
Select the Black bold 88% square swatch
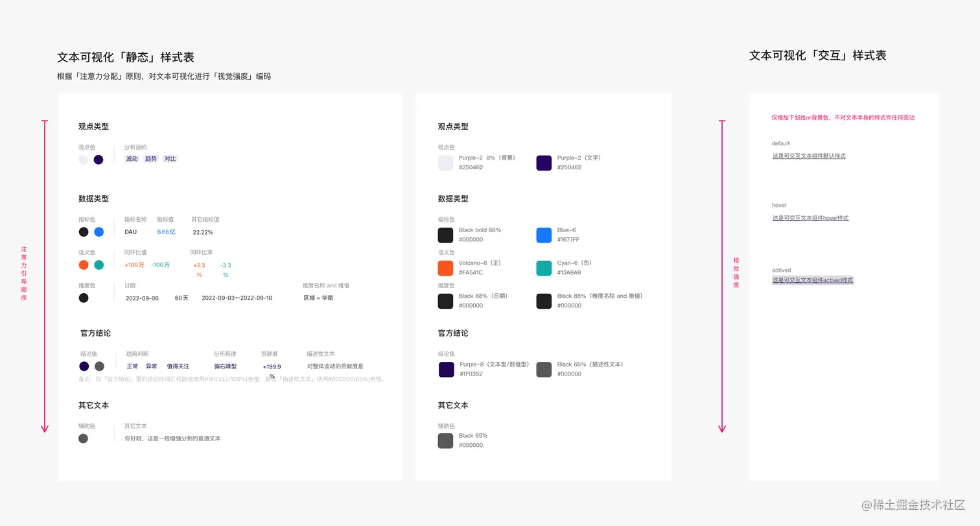click(445, 235)
